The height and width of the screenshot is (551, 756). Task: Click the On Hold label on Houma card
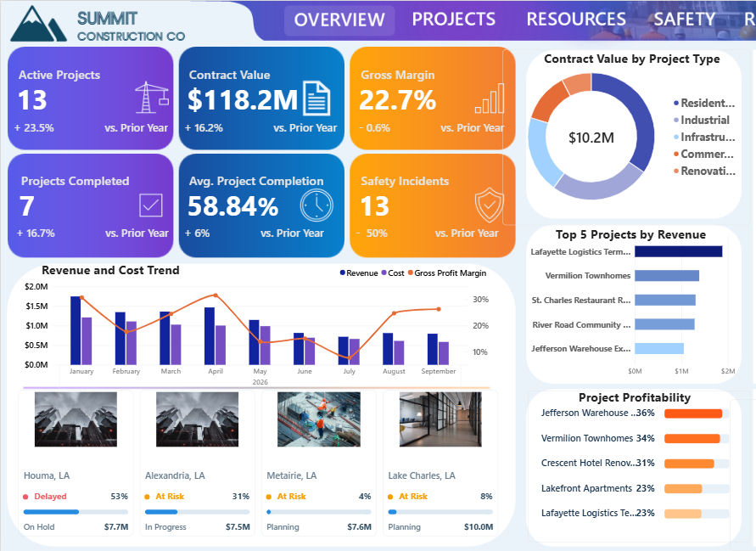click(39, 527)
